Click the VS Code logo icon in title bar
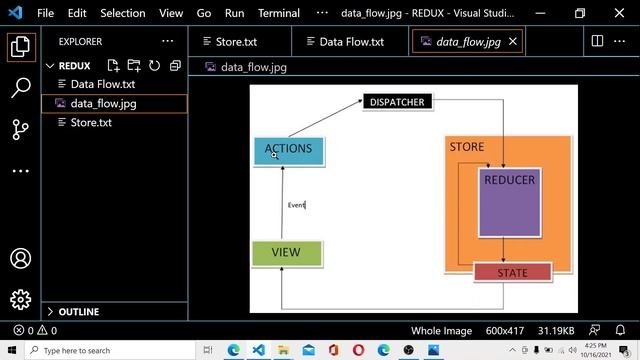Viewport: 640px width, 360px height. click(x=16, y=13)
